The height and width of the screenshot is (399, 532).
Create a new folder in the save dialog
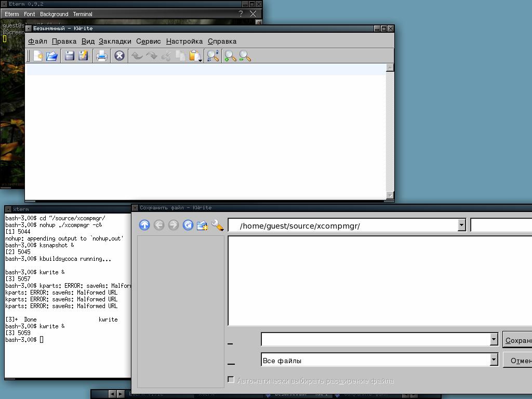pyautogui.click(x=202, y=225)
